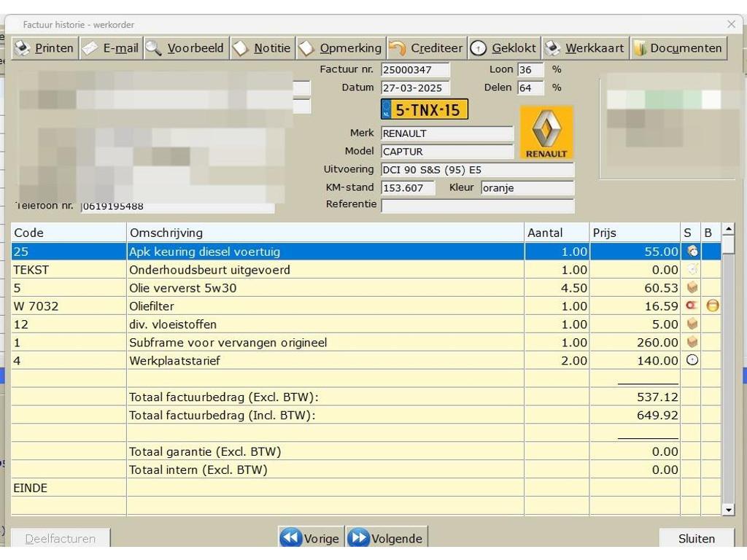
Task: Open the Documenten folder button
Action: coord(678,48)
